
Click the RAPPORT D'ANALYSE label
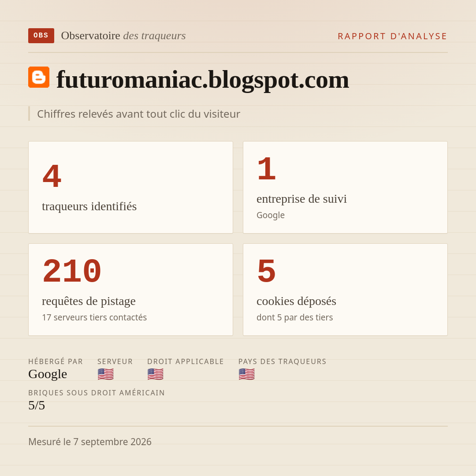[x=393, y=36]
